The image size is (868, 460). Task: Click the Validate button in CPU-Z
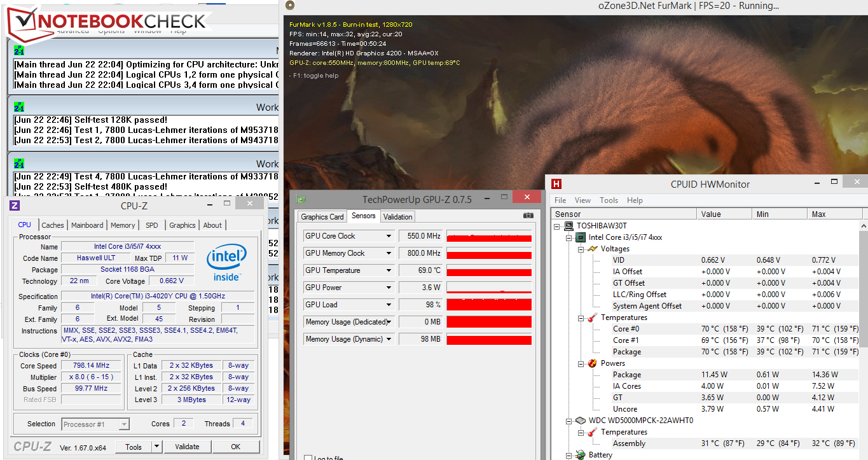pos(187,447)
